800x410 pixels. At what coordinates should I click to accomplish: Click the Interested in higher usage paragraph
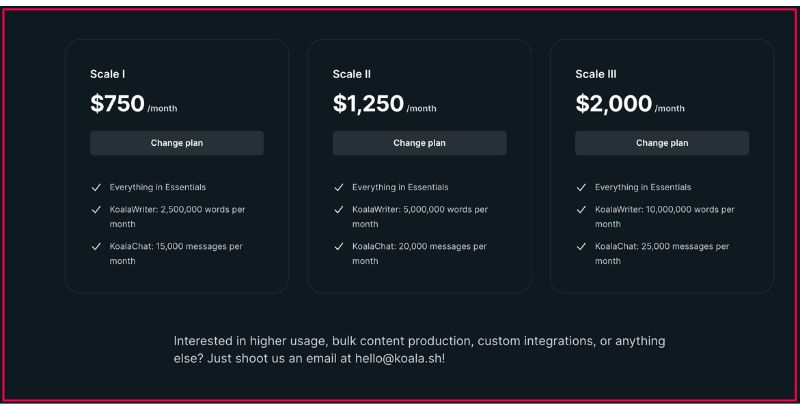(419, 349)
